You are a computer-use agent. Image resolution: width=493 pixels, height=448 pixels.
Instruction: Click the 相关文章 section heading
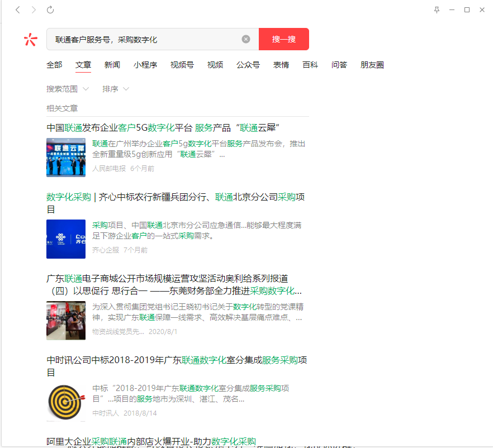click(x=62, y=108)
